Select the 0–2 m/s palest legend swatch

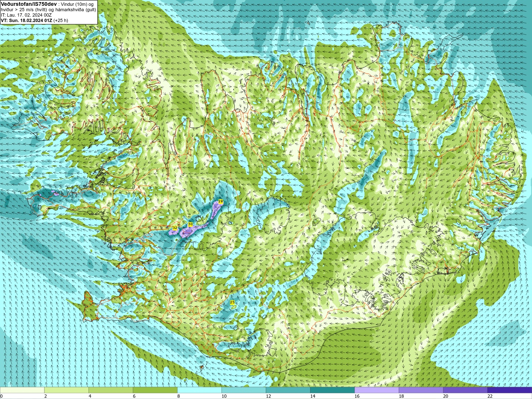click(x=22, y=390)
